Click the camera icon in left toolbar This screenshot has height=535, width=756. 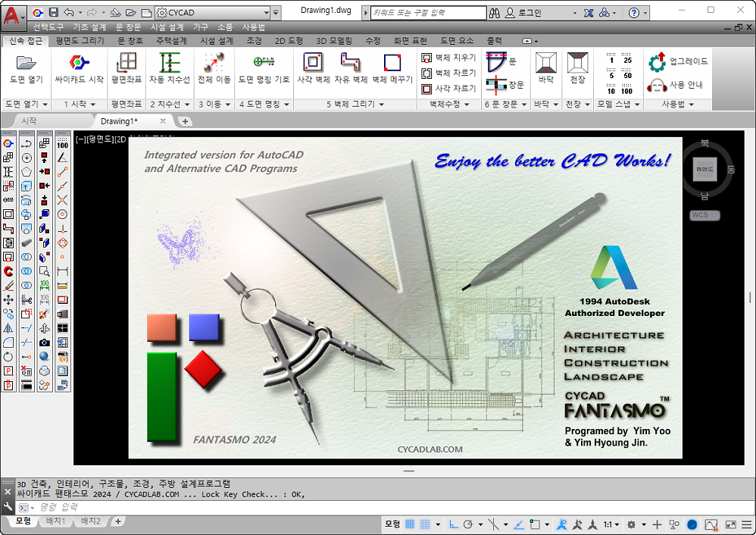(45, 343)
